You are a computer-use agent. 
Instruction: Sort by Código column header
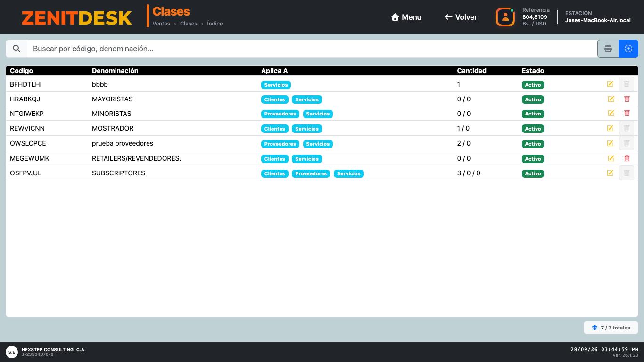click(22, 71)
